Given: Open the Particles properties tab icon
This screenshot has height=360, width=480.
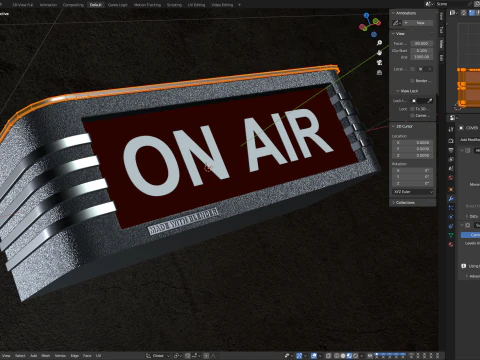Looking at the screenshot, I should click(451, 208).
